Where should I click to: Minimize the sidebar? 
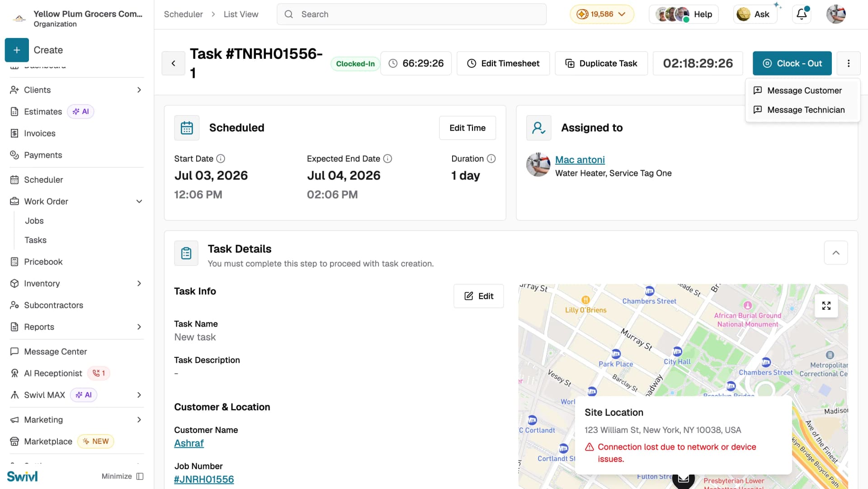click(123, 476)
